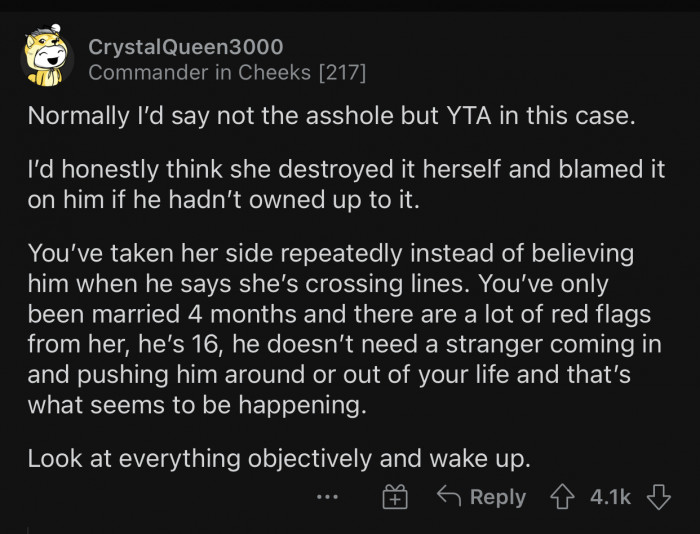Click the line 'Look at everything objectively'
The image size is (700, 534).
click(277, 459)
